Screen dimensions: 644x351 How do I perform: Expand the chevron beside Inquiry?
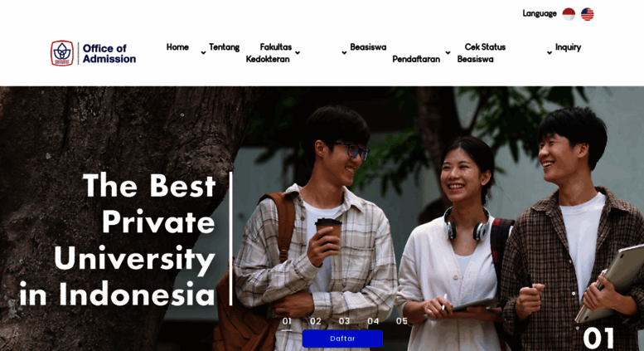click(550, 52)
